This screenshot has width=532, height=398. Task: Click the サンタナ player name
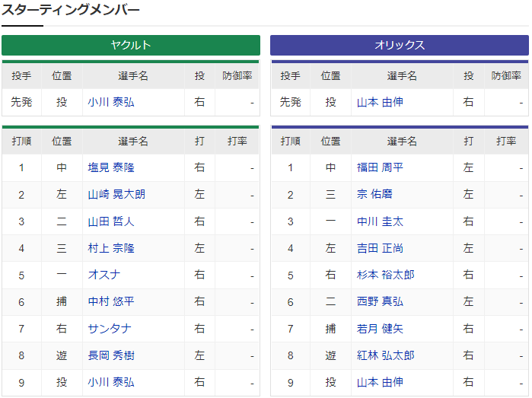pos(110,329)
